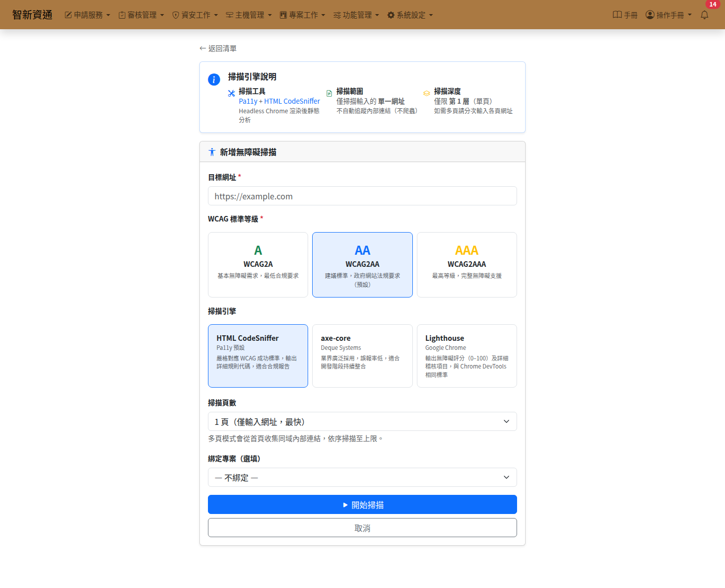
Task: Click the 手冊 book link
Action: 625,15
